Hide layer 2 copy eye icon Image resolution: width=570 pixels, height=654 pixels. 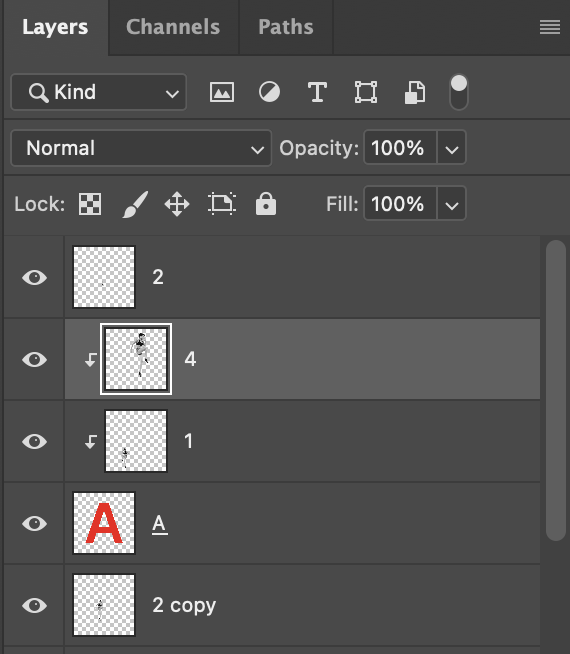coord(34,606)
